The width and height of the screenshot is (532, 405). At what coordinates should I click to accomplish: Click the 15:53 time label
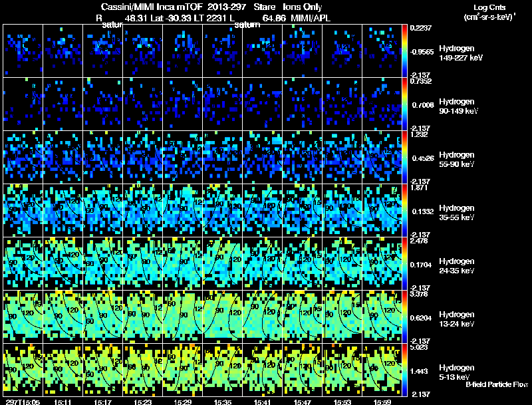342,402
